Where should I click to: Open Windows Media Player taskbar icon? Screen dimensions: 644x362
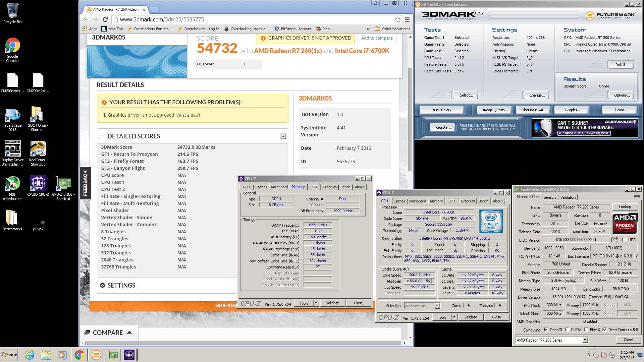pos(62,355)
